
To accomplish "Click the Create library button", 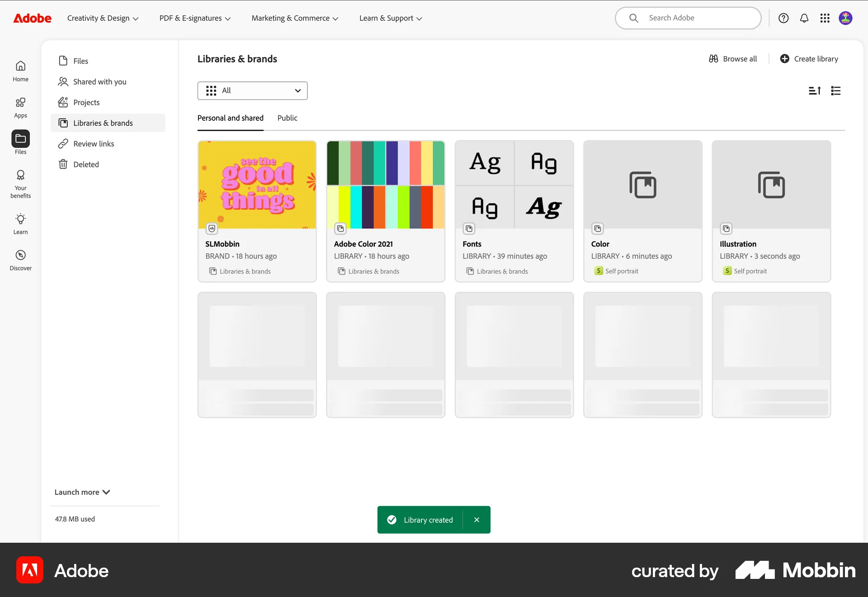I will [809, 58].
